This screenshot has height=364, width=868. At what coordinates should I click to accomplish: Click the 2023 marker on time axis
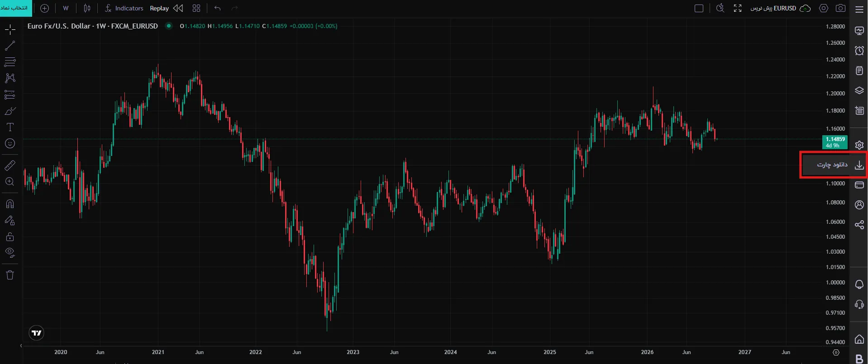(353, 352)
